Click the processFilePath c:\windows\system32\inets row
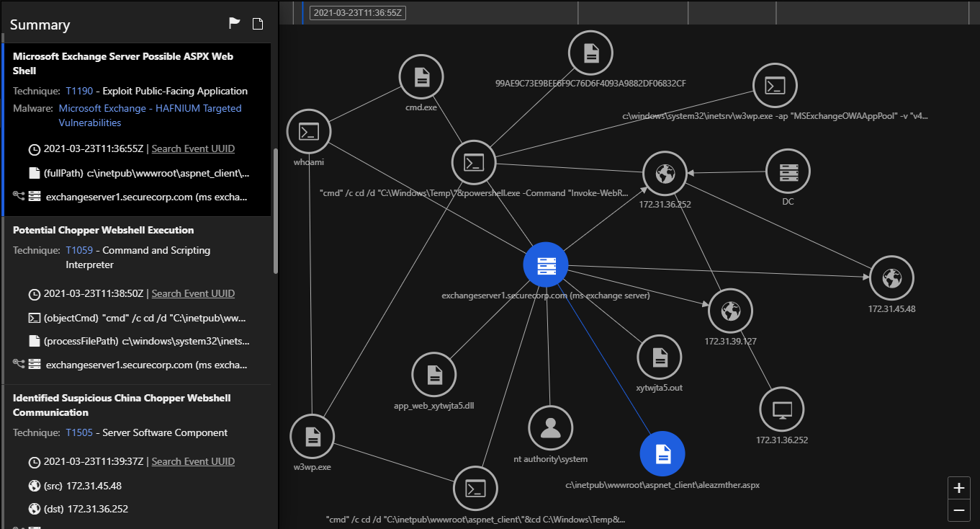The image size is (980, 529). point(139,341)
